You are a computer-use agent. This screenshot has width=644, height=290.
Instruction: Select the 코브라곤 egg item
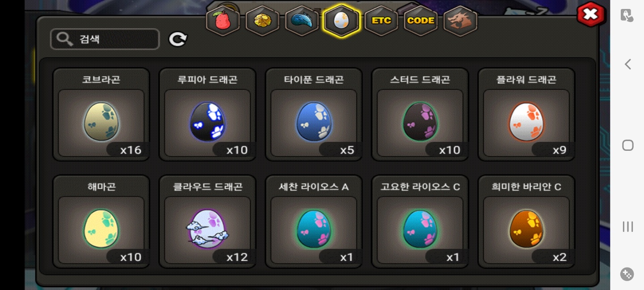point(101,114)
